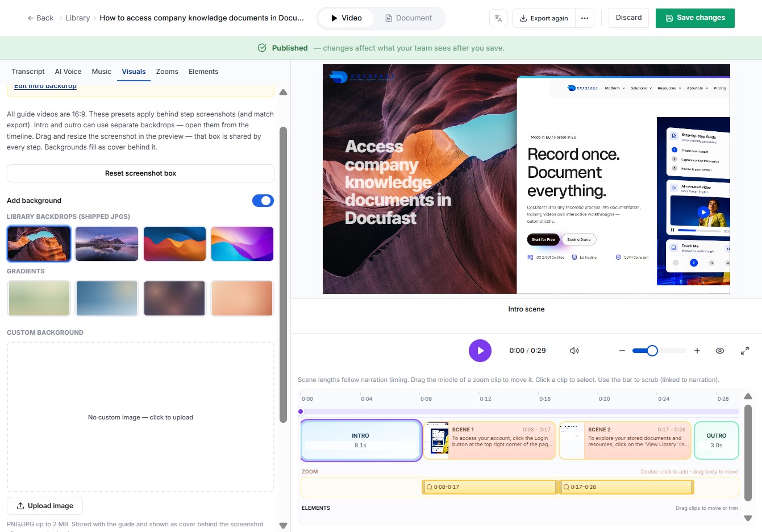The height and width of the screenshot is (532, 762).
Task: Switch to Document mode
Action: [x=408, y=18]
